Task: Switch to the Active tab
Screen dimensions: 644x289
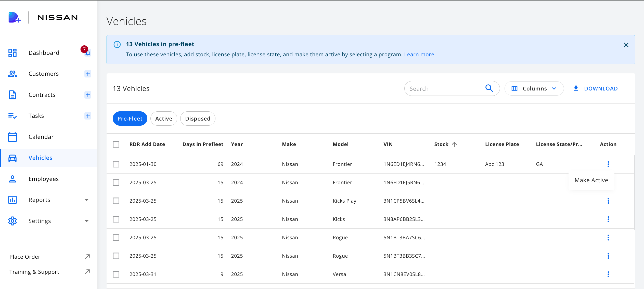Action: pos(164,119)
